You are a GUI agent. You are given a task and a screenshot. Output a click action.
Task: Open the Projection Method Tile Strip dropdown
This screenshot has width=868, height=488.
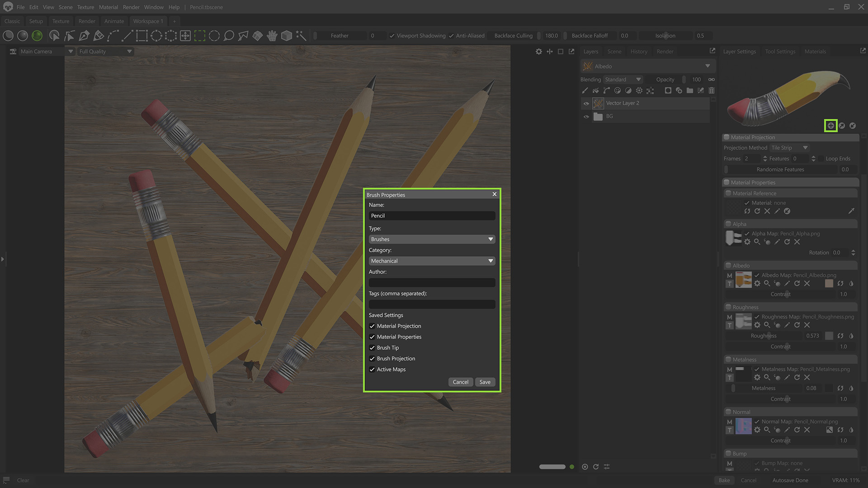789,148
